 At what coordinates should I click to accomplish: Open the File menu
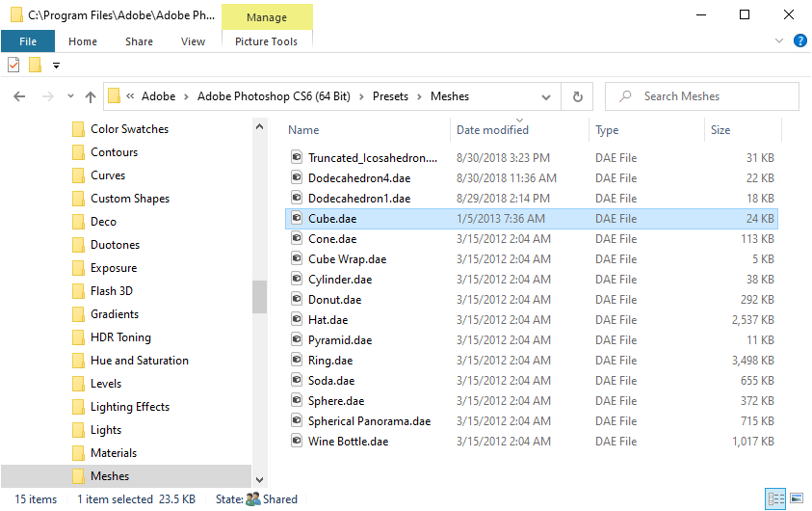coord(28,41)
